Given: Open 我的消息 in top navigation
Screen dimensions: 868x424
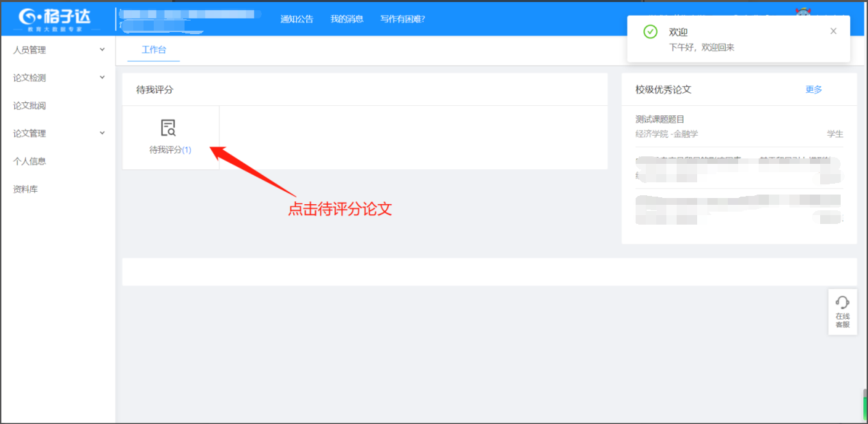Looking at the screenshot, I should pos(347,19).
